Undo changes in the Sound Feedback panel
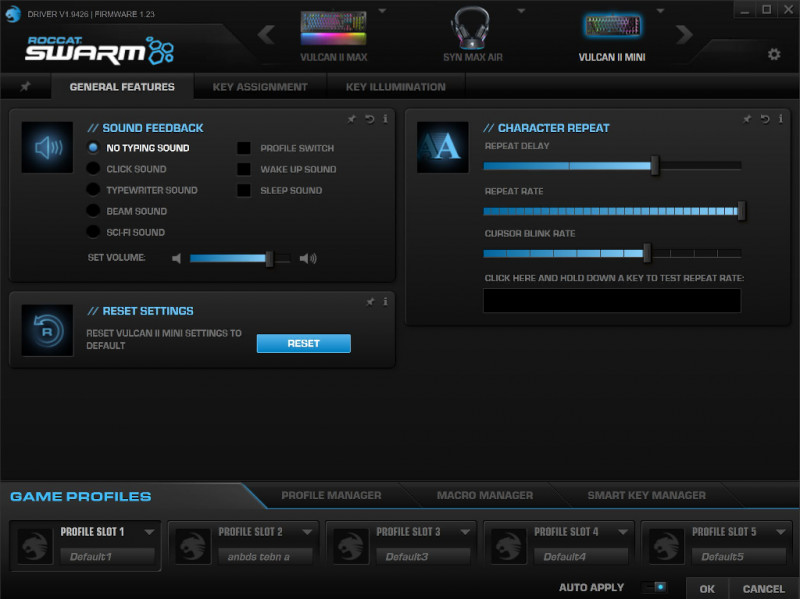The height and width of the screenshot is (599, 800). pyautogui.click(x=369, y=119)
